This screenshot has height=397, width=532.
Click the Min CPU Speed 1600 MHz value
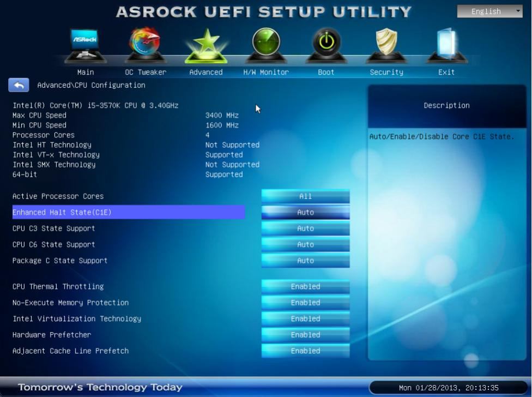pyautogui.click(x=222, y=125)
